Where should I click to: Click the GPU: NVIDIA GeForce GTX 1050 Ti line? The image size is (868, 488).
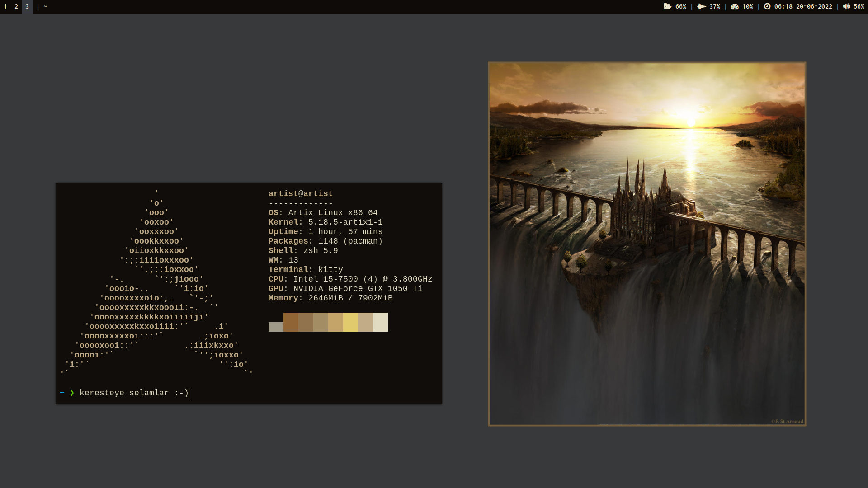(345, 288)
